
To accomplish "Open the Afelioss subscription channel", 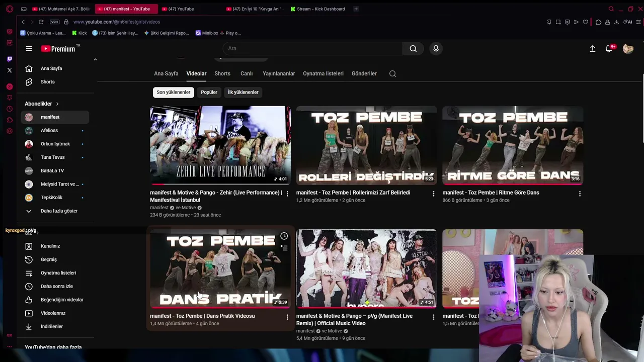I will (55, 130).
